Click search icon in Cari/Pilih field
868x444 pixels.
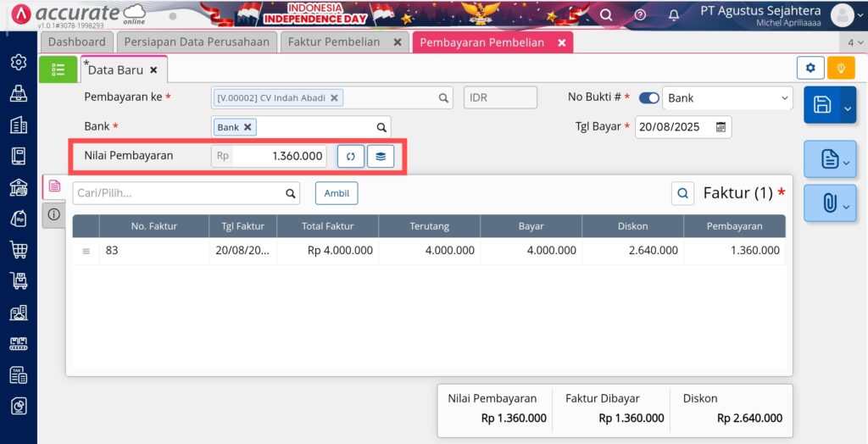[291, 193]
